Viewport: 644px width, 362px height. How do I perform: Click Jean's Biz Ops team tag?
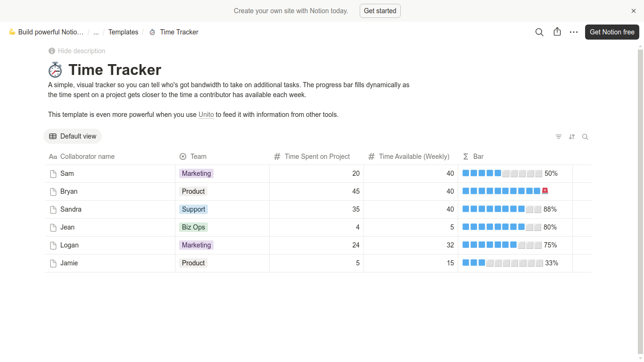193,227
